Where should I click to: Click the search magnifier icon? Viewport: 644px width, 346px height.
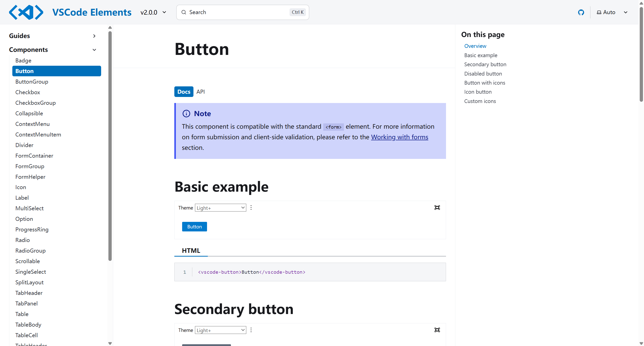[x=184, y=12]
